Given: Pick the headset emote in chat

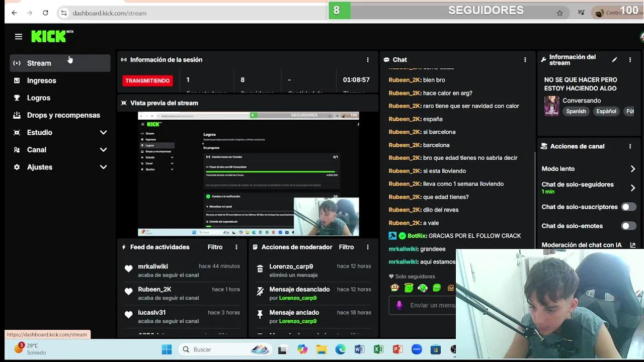Looking at the screenshot, I should tap(423, 288).
